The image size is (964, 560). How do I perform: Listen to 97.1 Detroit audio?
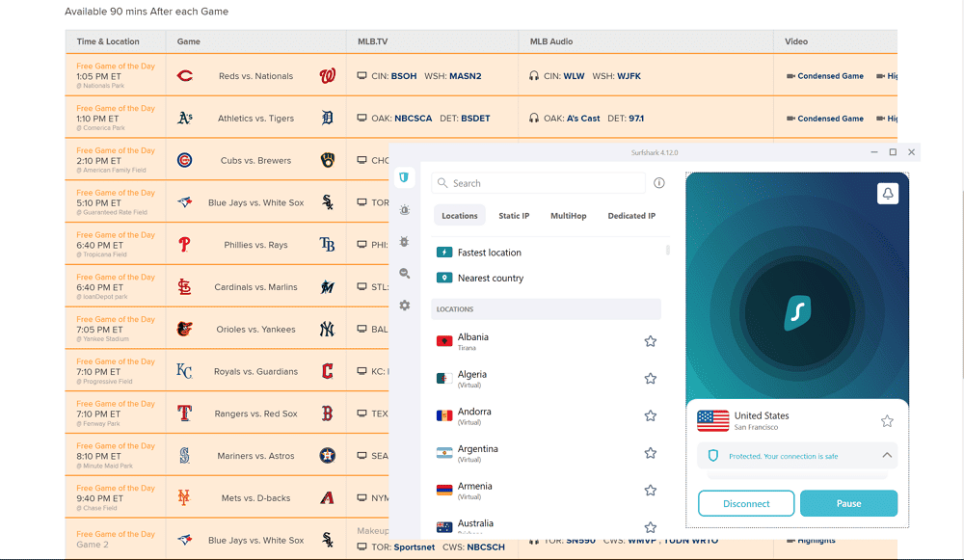(636, 119)
